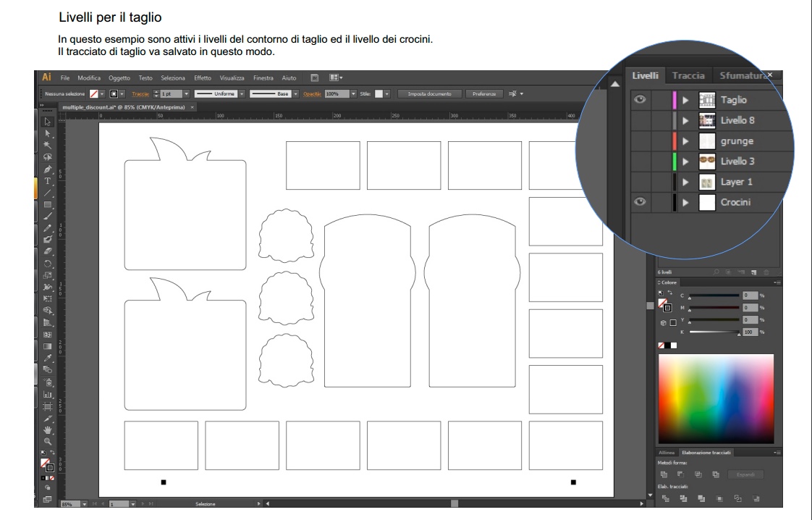812x520 pixels.
Task: Click Unite shape mode icon
Action: pyautogui.click(x=664, y=474)
